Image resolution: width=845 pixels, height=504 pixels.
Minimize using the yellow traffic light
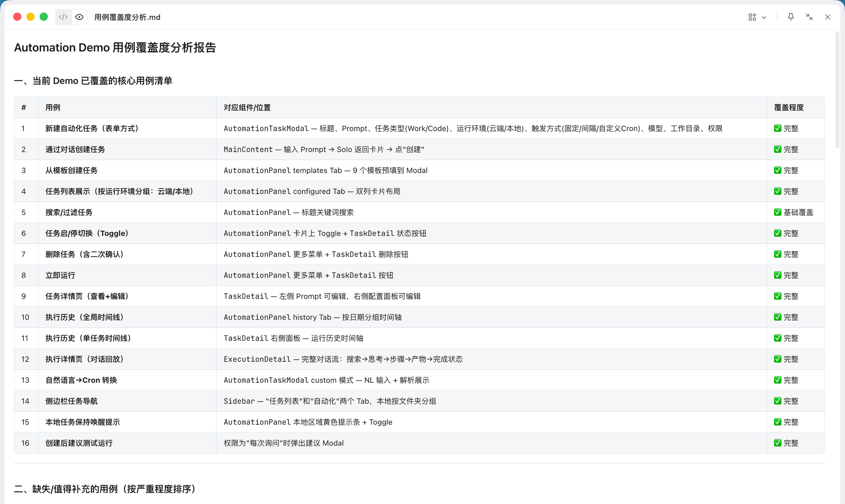point(30,16)
